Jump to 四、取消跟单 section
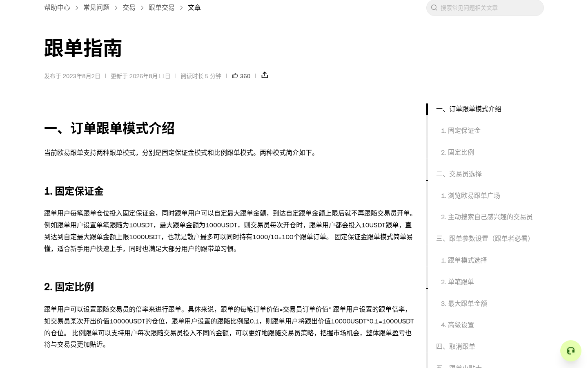The width and height of the screenshot is (588, 368). 456,346
